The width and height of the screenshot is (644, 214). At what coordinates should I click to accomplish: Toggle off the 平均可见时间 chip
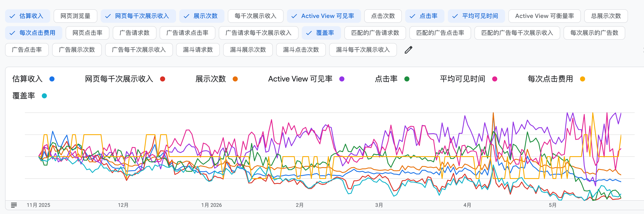click(x=476, y=16)
